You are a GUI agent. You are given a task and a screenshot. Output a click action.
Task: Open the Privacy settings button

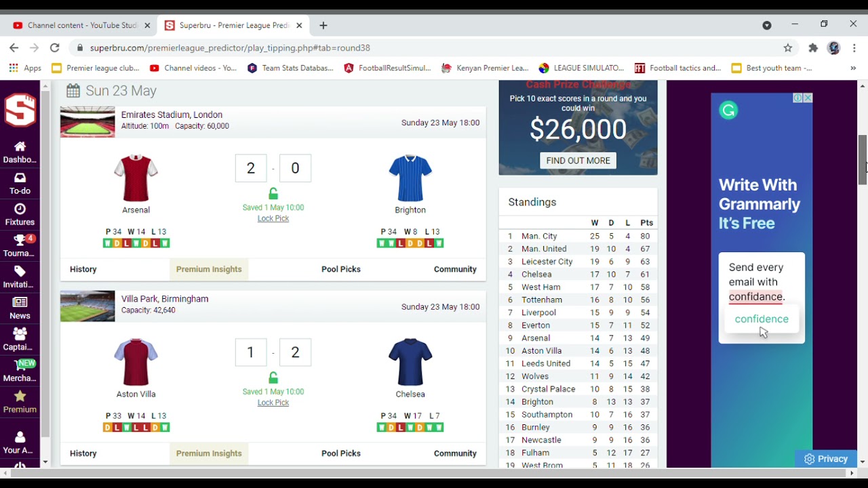coord(826,459)
